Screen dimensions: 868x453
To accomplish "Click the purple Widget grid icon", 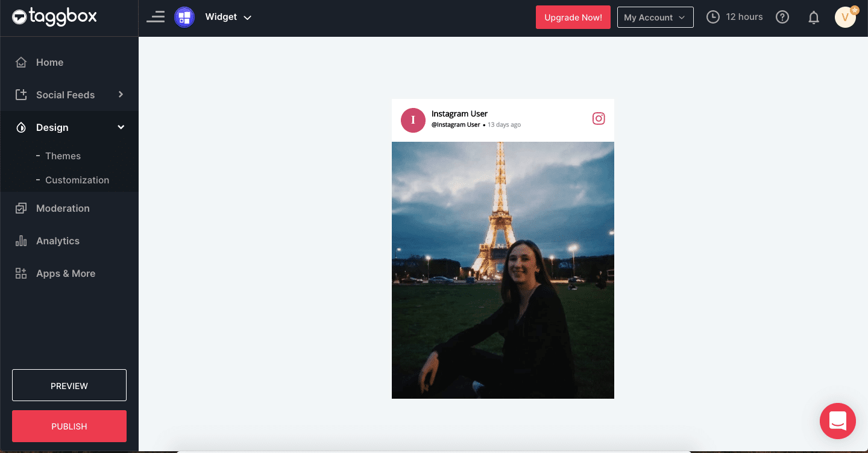I will point(184,17).
